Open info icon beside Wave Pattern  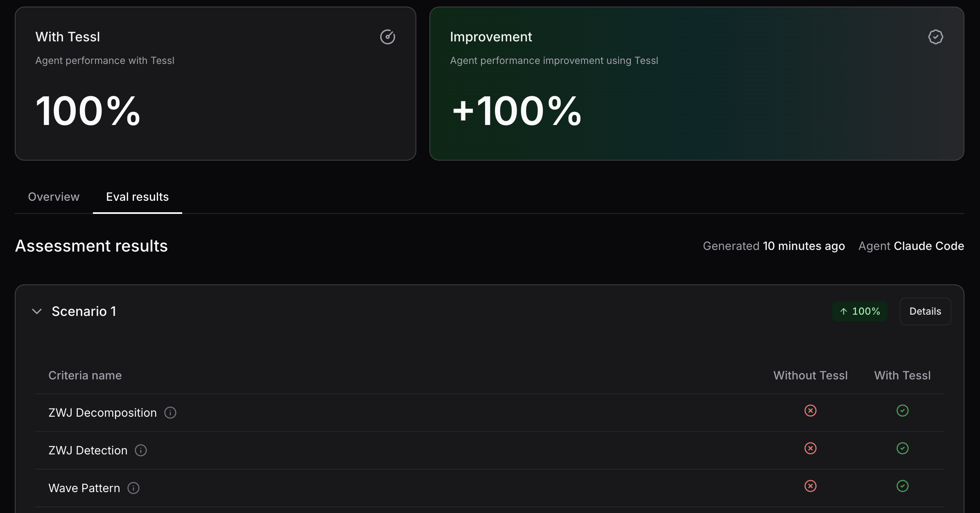pos(133,488)
